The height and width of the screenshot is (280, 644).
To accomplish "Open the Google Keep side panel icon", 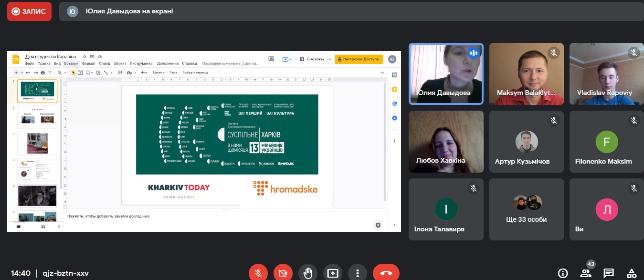I will [394, 89].
